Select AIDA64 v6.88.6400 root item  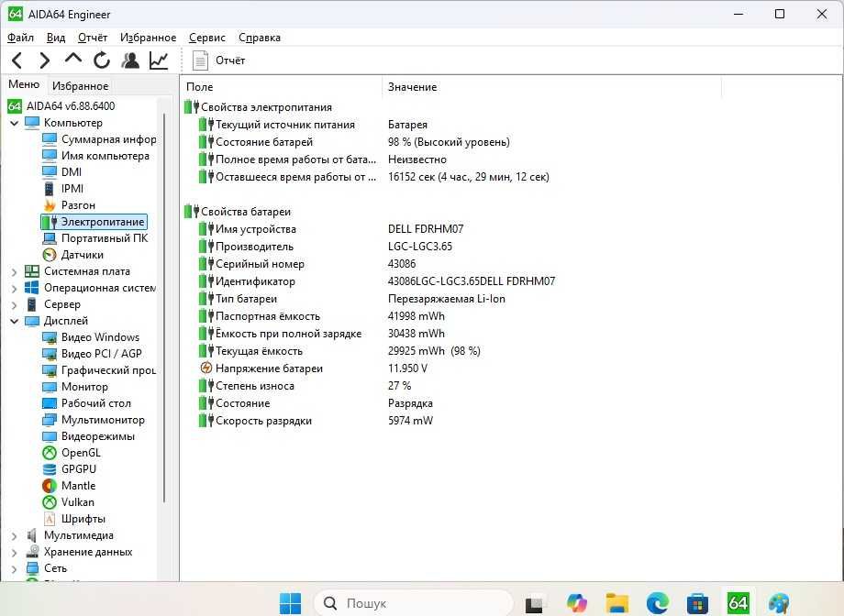[x=61, y=106]
